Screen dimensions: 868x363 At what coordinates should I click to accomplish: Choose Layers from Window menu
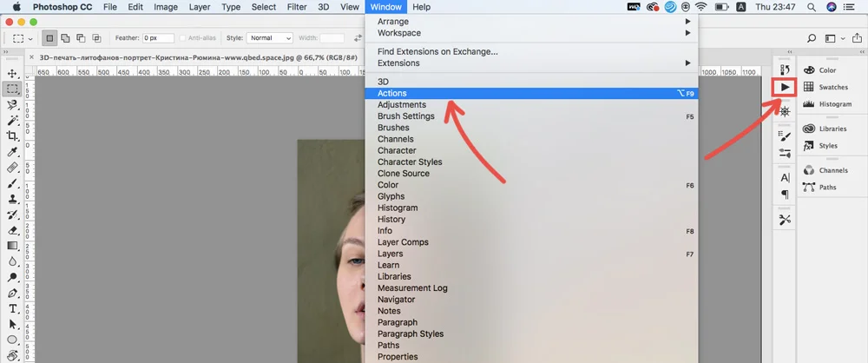click(531, 254)
